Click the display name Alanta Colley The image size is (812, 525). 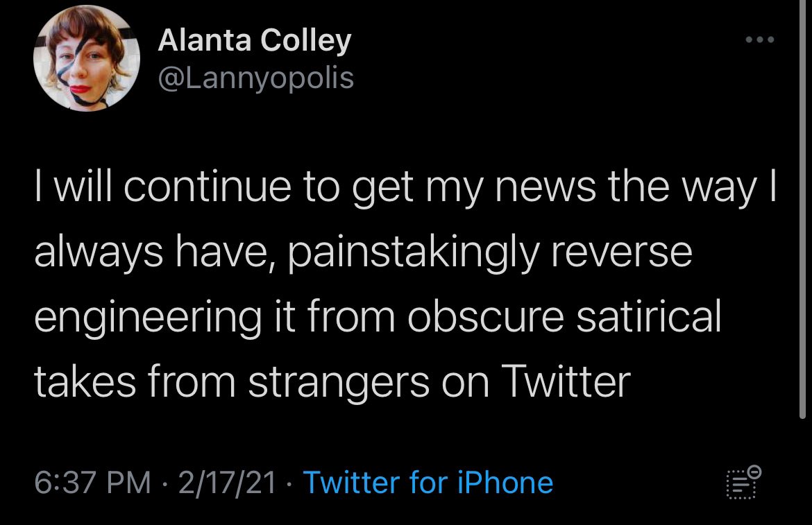(x=255, y=42)
